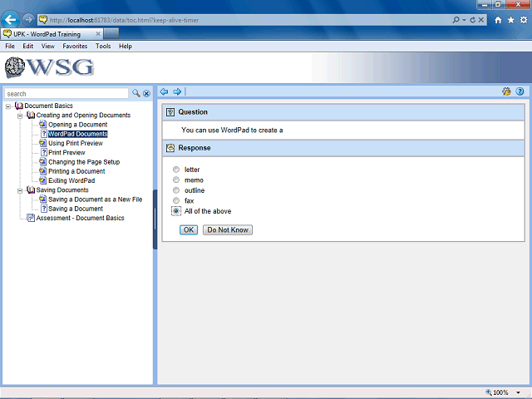This screenshot has height=399, width=532.
Task: Open the Tools menu
Action: [103, 47]
